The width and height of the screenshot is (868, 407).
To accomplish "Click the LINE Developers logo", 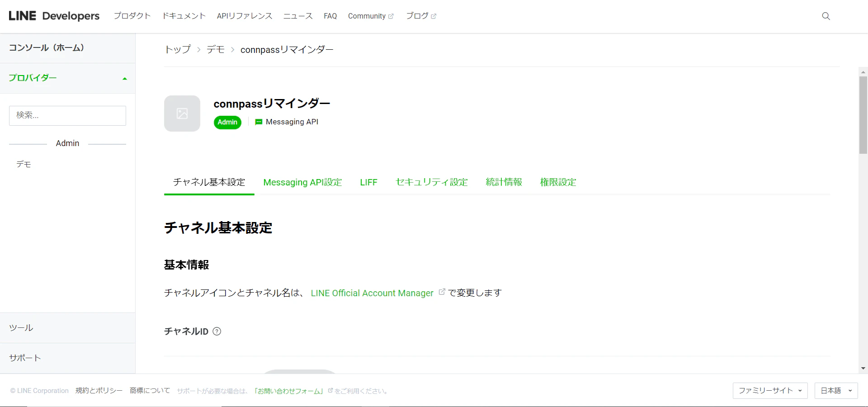I will click(x=54, y=16).
